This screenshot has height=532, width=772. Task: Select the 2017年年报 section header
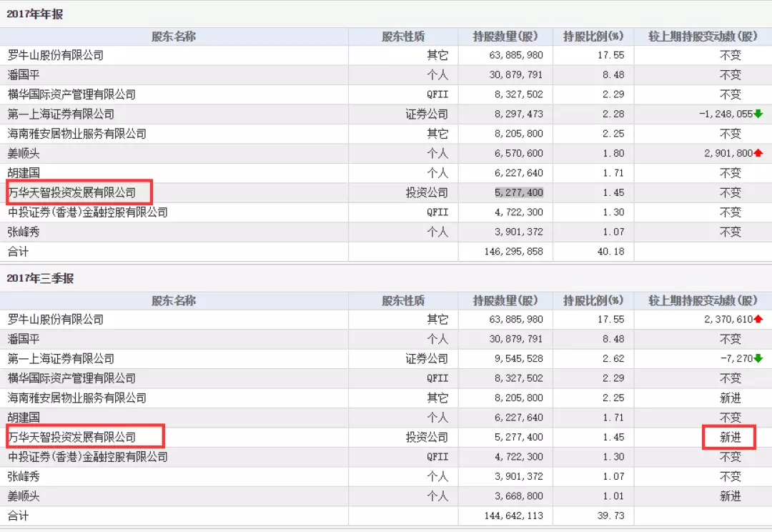(x=35, y=14)
